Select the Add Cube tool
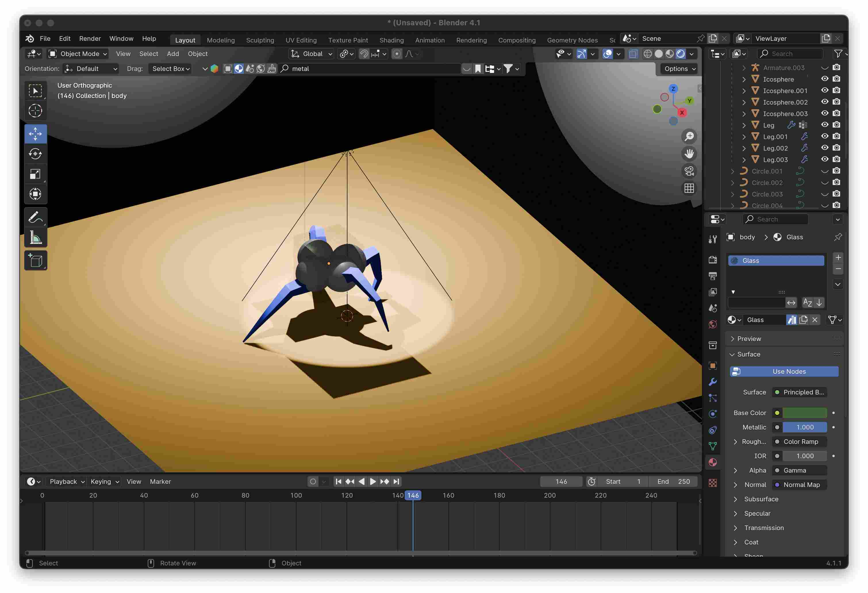Viewport: 868px width, 593px height. [35, 261]
